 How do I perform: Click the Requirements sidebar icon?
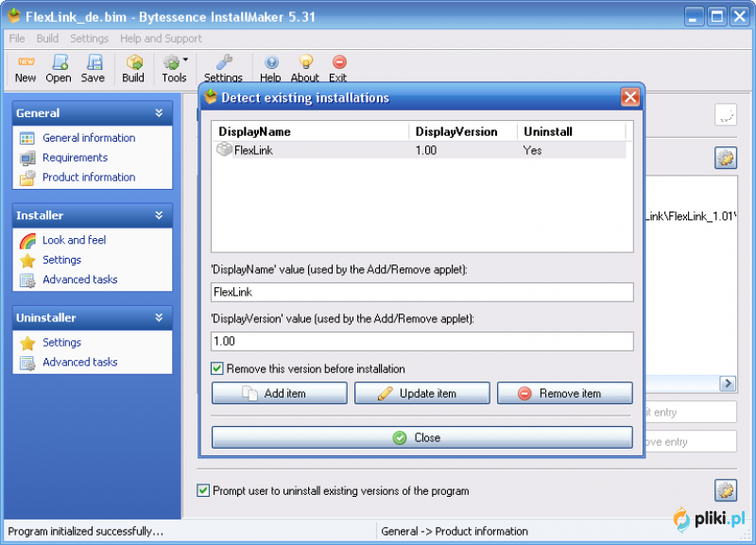(27, 158)
